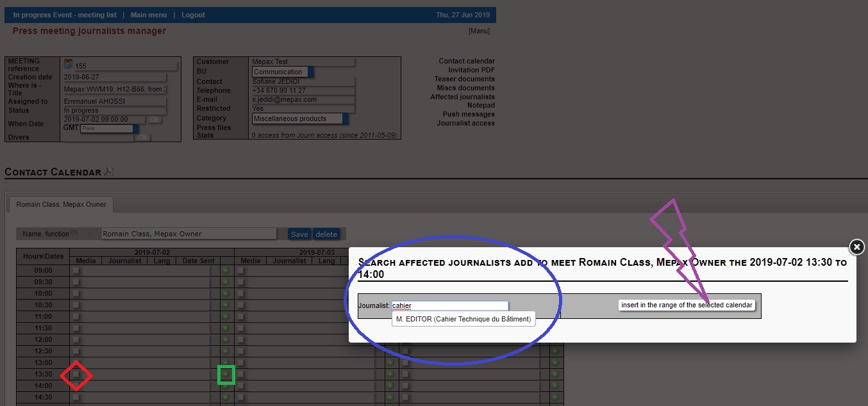The image size is (868, 406).
Task: Click the meeting reference 155 icon
Action: point(68,65)
